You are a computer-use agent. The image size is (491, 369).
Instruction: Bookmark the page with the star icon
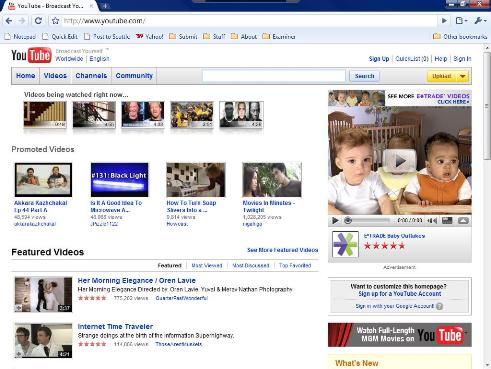55,21
